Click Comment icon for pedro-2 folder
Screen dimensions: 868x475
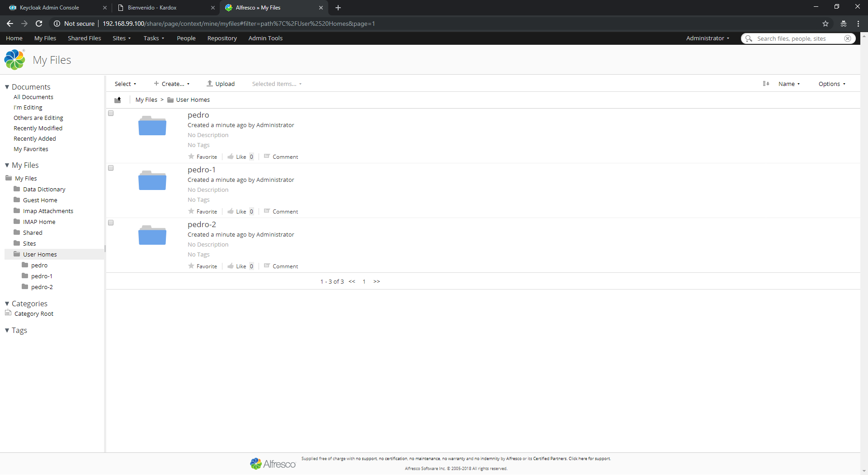click(267, 266)
